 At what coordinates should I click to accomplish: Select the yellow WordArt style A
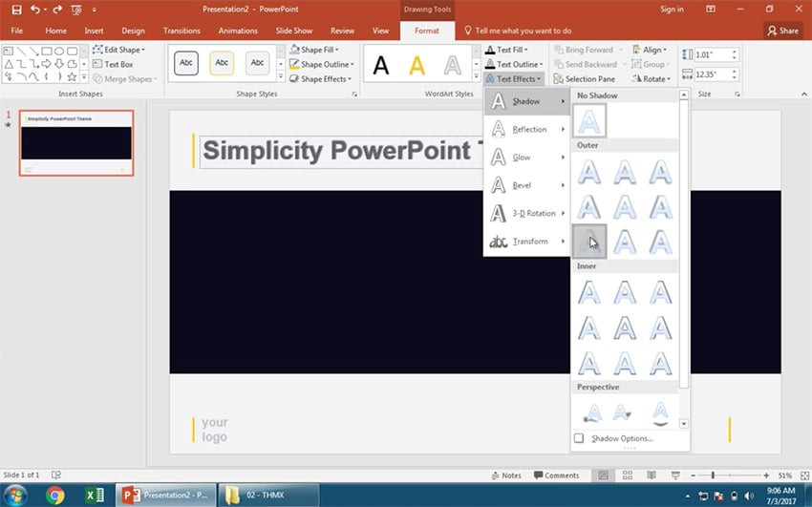pyautogui.click(x=417, y=65)
